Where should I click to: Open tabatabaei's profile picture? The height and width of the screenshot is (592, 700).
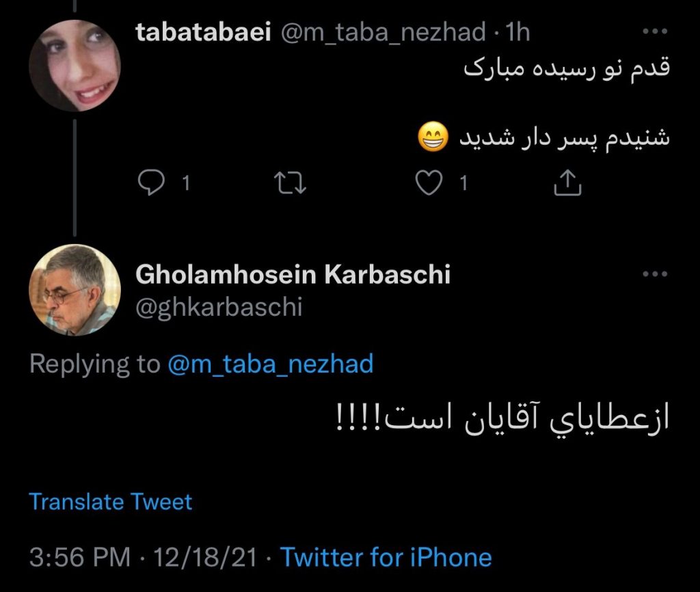(75, 66)
